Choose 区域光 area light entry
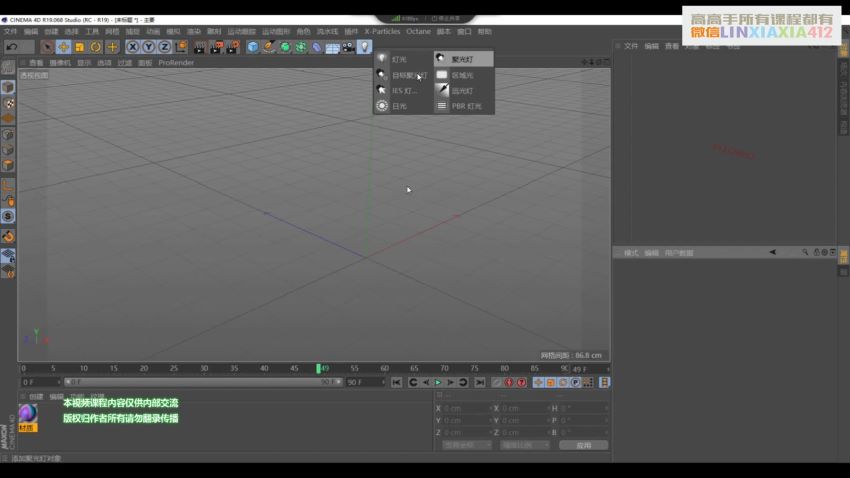The width and height of the screenshot is (850, 478). (x=463, y=75)
